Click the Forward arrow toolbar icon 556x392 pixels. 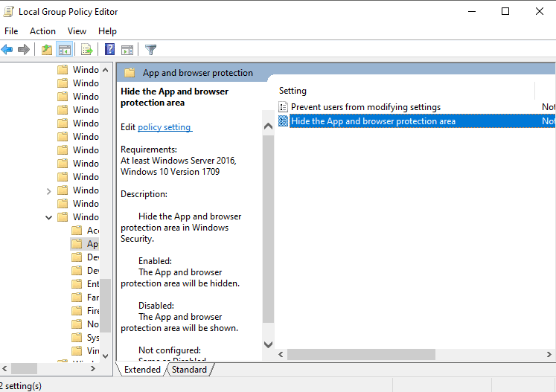[x=23, y=50]
